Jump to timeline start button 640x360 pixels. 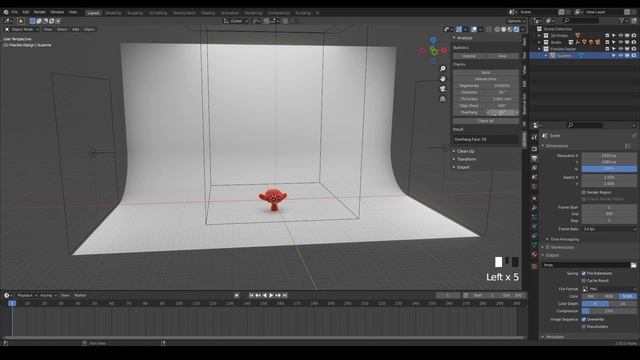click(x=251, y=295)
